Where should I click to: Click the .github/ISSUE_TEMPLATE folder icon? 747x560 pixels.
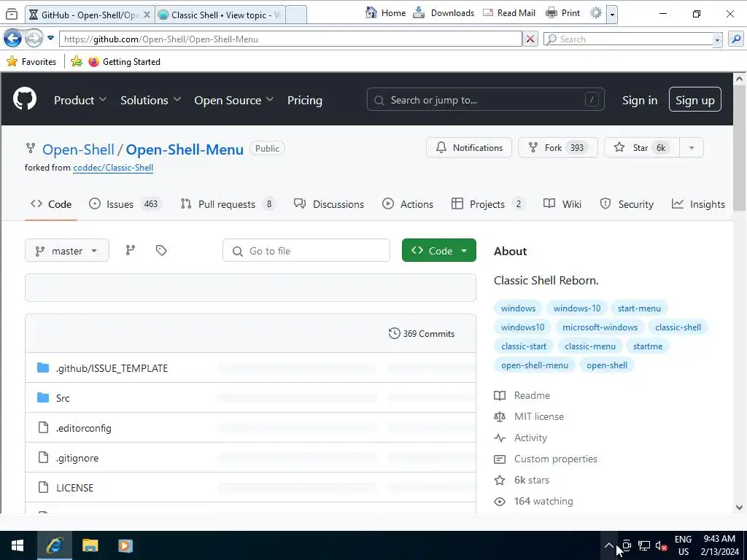[x=43, y=367]
